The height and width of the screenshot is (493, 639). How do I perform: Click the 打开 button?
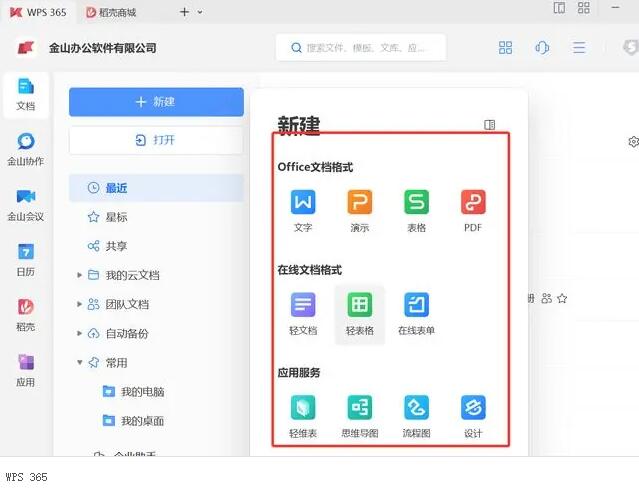click(x=156, y=140)
